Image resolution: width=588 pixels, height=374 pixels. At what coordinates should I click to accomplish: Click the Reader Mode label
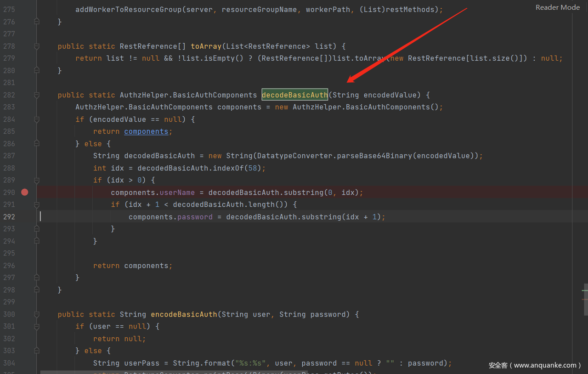(557, 7)
